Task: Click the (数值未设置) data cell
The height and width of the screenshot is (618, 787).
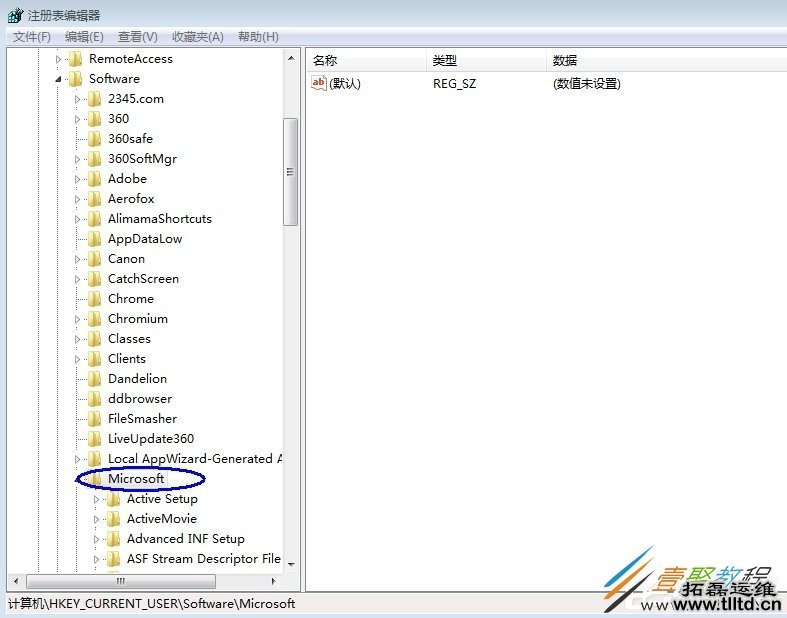Action: [587, 83]
